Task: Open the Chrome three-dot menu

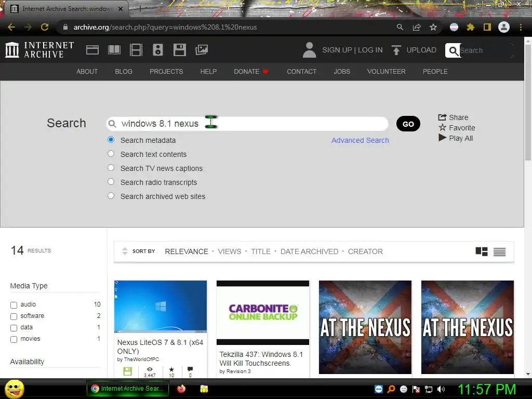Action: 521,27
